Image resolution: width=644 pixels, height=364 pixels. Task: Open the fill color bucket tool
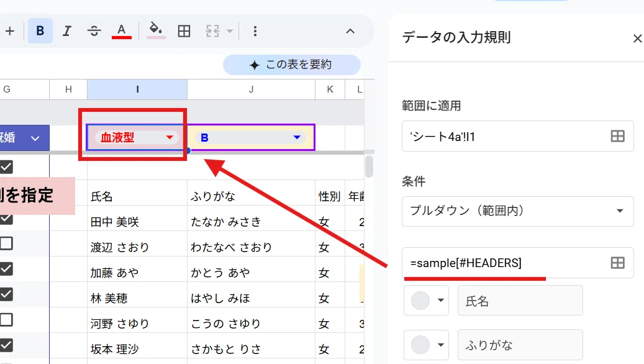(156, 30)
